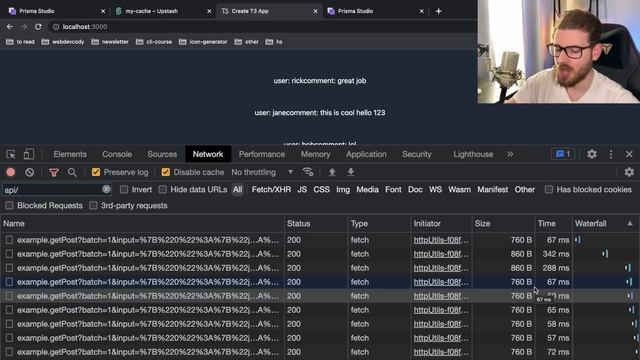
Task: Sort by the Waterfall column header
Action: (605, 224)
